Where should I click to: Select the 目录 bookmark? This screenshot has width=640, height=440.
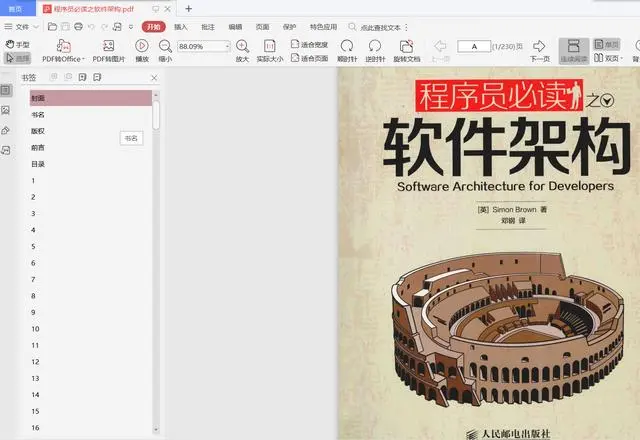pos(38,164)
